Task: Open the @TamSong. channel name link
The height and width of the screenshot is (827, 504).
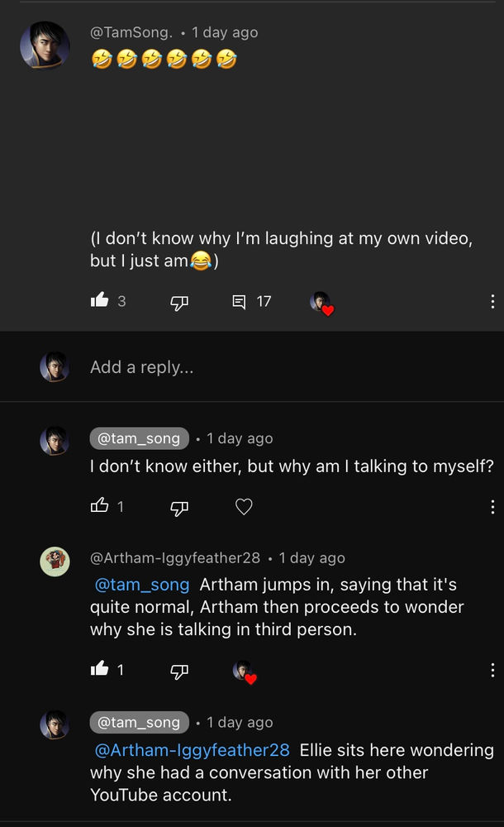Action: pos(131,33)
